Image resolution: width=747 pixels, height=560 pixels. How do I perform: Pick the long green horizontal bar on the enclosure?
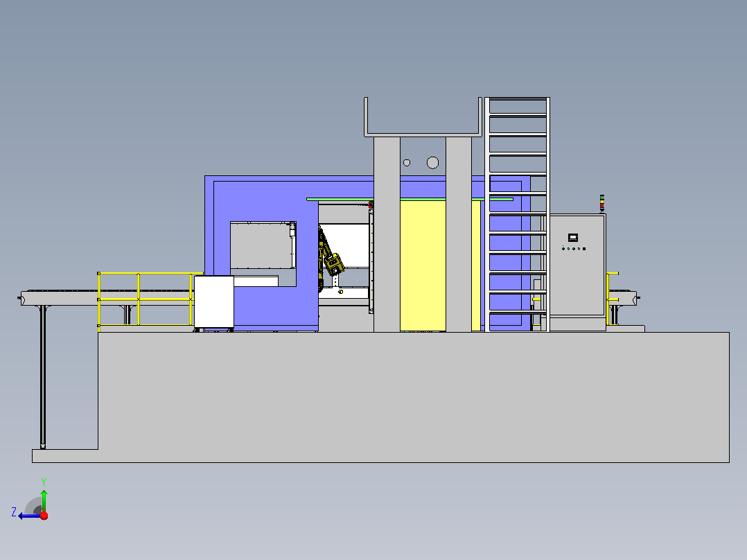[410, 199]
